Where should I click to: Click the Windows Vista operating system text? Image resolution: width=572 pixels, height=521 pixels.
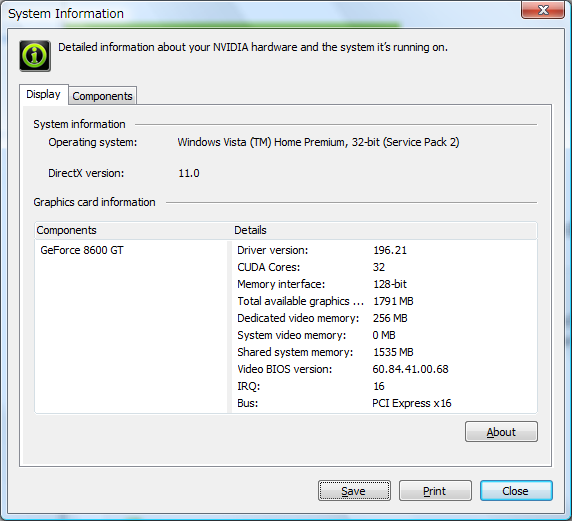pyautogui.click(x=318, y=142)
